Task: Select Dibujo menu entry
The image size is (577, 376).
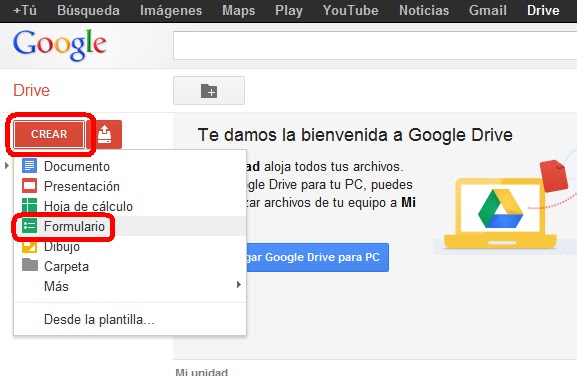Action: click(130, 246)
